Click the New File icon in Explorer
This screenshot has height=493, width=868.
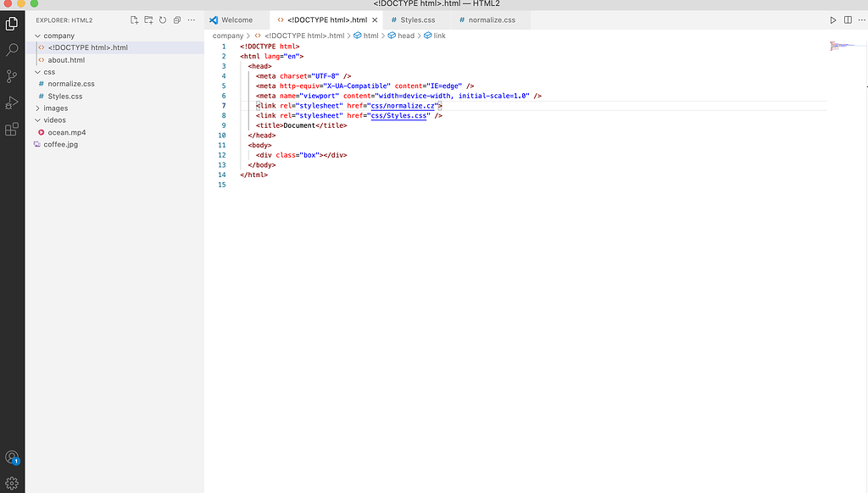[x=134, y=19]
